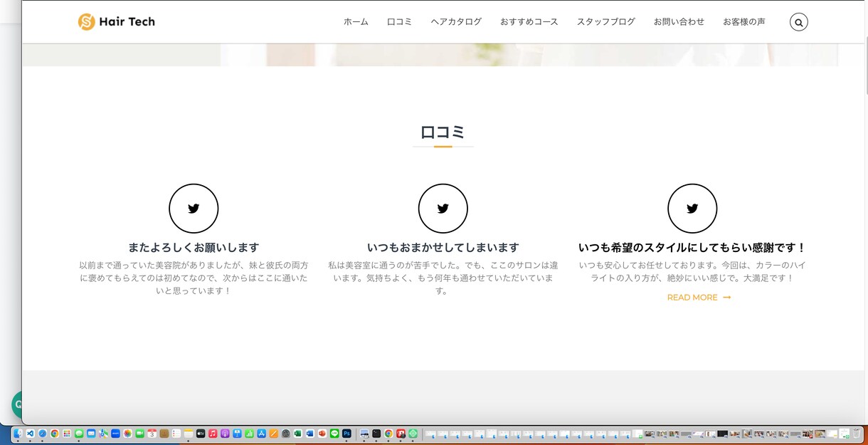
Task: Open Messages from the Dock
Action: click(x=79, y=433)
